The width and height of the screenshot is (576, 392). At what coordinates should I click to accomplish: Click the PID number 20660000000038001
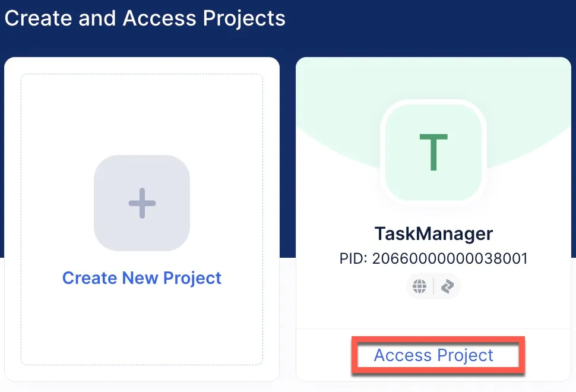[433, 259]
